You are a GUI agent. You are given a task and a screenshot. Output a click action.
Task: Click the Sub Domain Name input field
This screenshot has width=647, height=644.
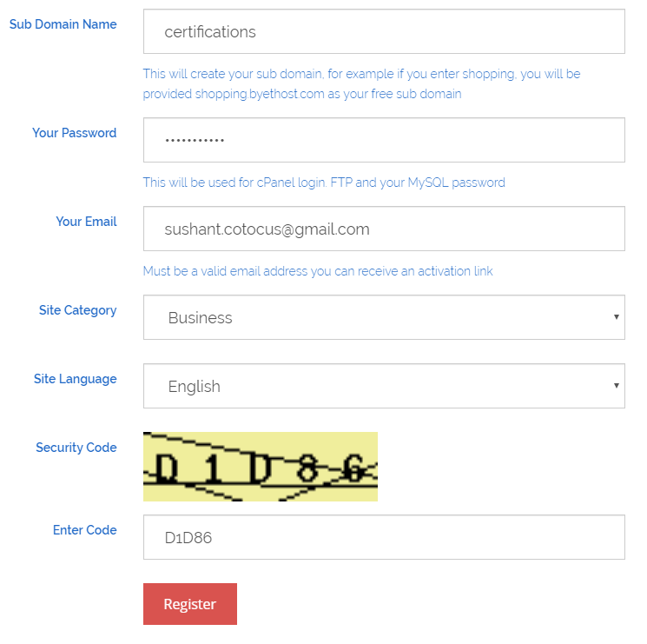coord(384,31)
